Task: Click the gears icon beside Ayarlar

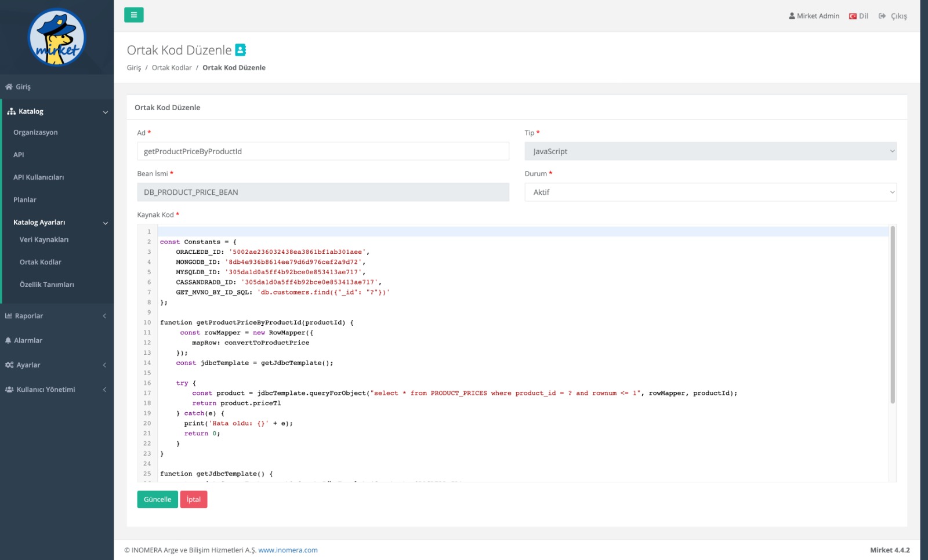Action: coord(9,365)
